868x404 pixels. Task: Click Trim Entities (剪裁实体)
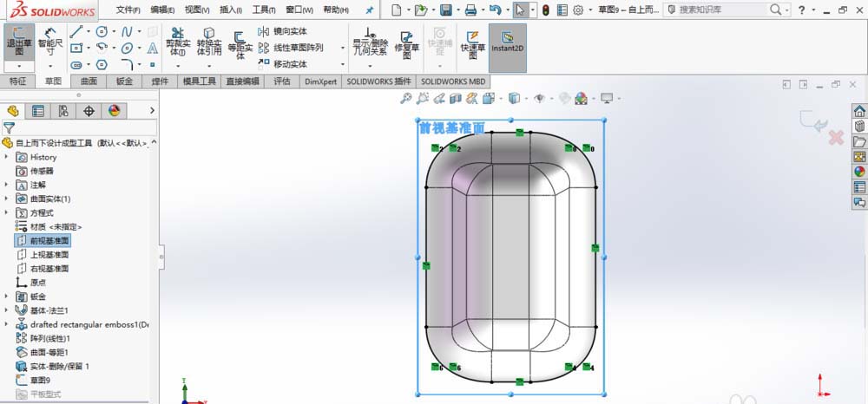(178, 42)
